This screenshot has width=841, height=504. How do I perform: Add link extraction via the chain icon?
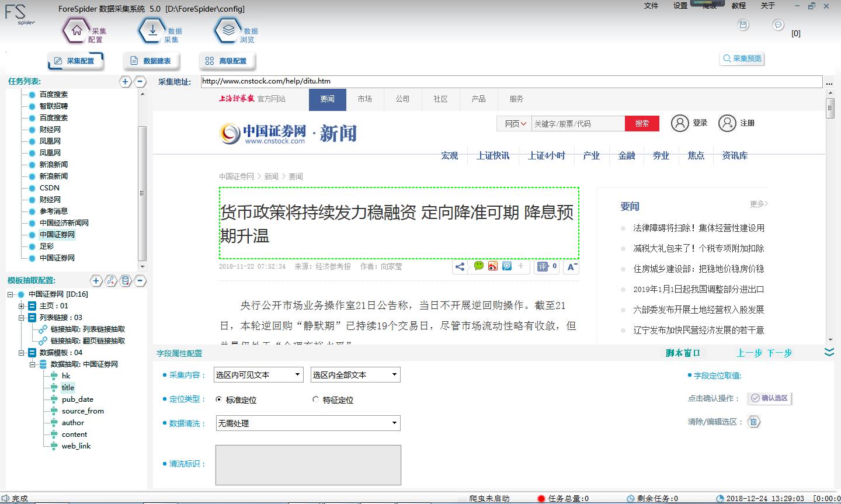point(110,281)
